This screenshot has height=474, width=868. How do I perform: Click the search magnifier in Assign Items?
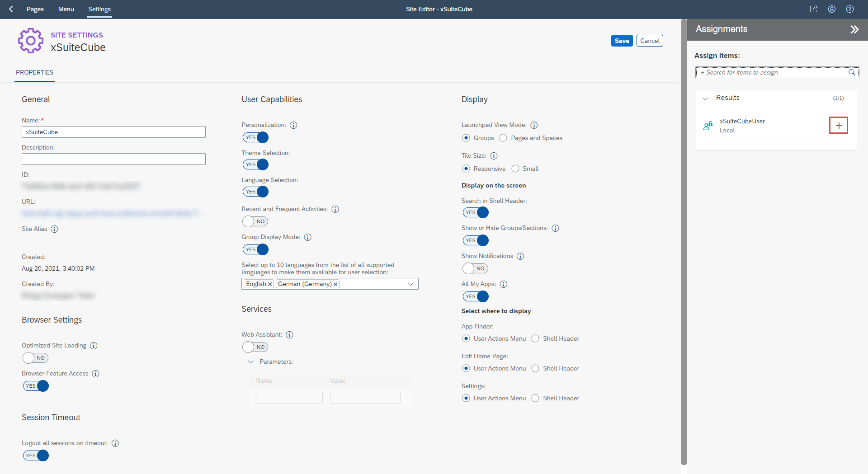[x=852, y=72]
